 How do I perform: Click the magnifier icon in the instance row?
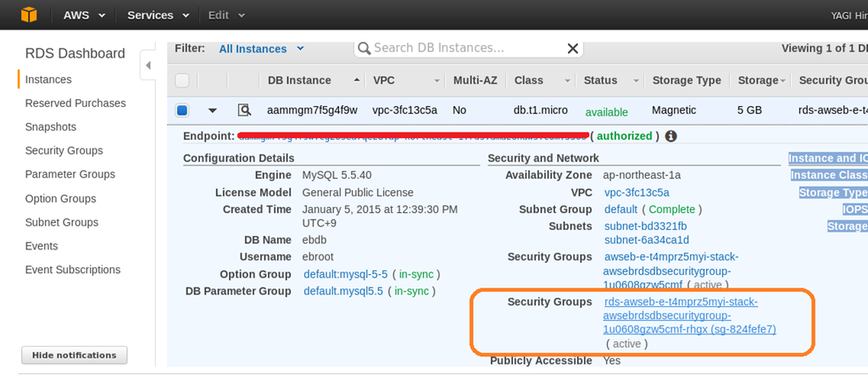pyautogui.click(x=245, y=110)
